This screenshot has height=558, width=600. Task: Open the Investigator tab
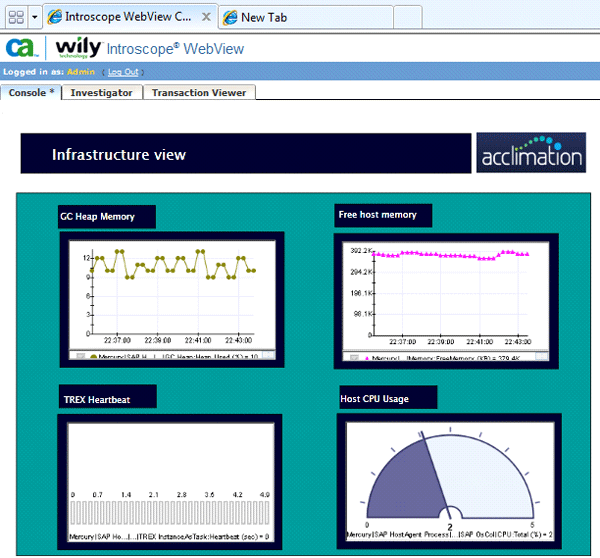(101, 93)
